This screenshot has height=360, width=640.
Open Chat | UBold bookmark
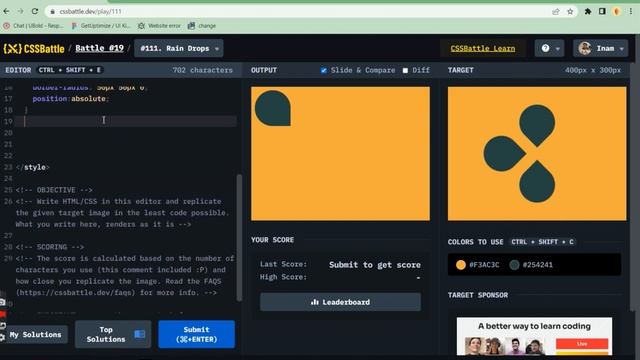[33, 26]
